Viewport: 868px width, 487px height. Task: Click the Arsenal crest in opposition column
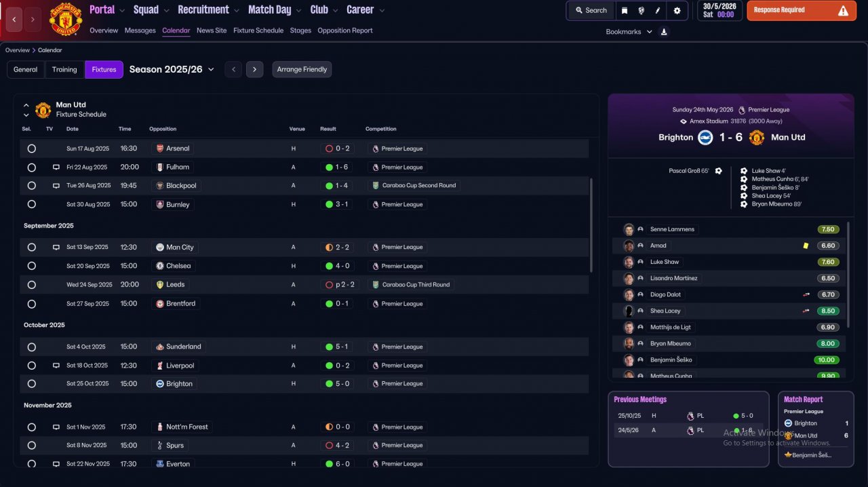coord(160,149)
